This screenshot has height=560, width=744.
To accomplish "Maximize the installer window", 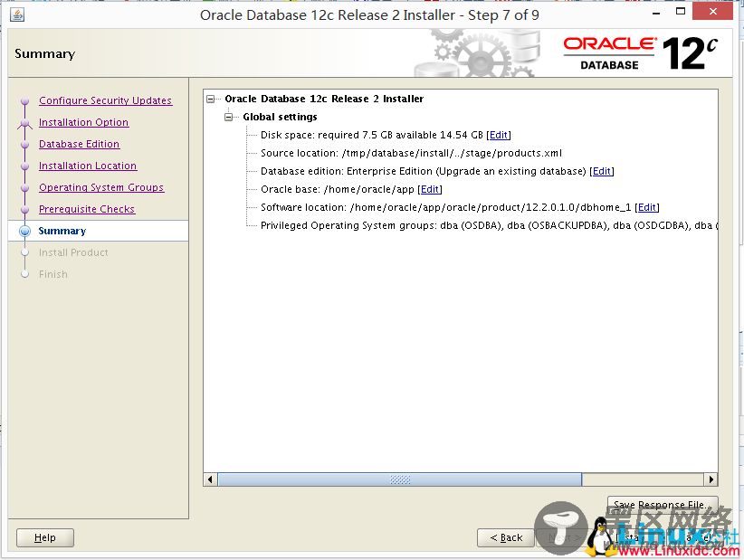I will click(x=681, y=12).
